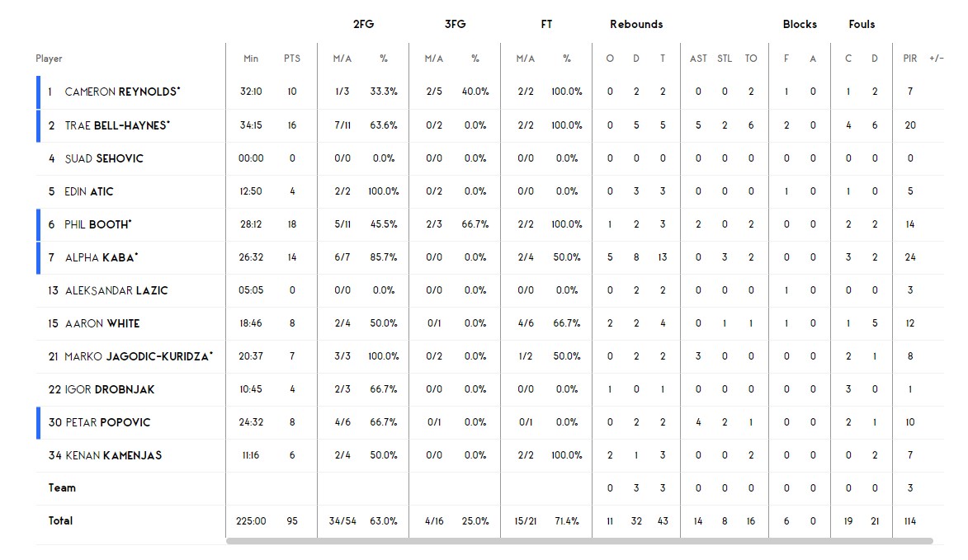Open Edin Atic player page
968x560 pixels.
coord(89,191)
